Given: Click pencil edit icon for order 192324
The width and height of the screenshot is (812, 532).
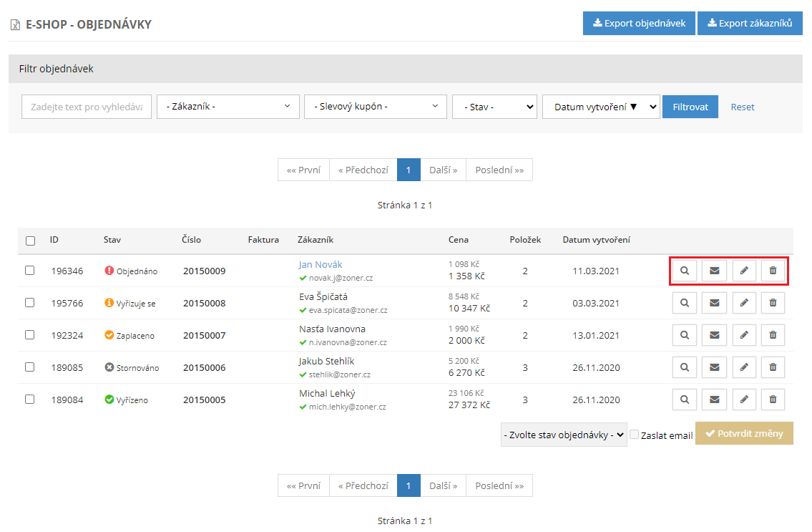Looking at the screenshot, I should coord(744,335).
